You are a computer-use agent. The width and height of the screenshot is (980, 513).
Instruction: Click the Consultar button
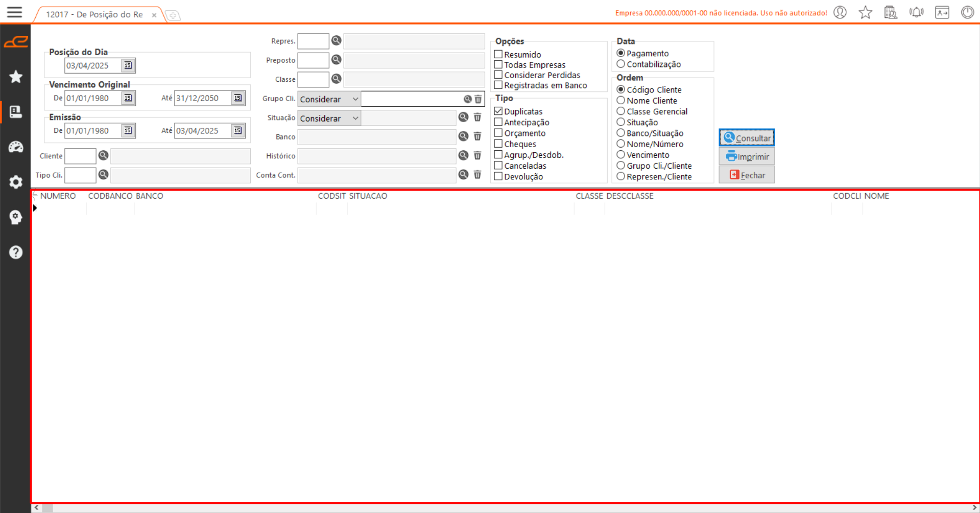point(747,138)
